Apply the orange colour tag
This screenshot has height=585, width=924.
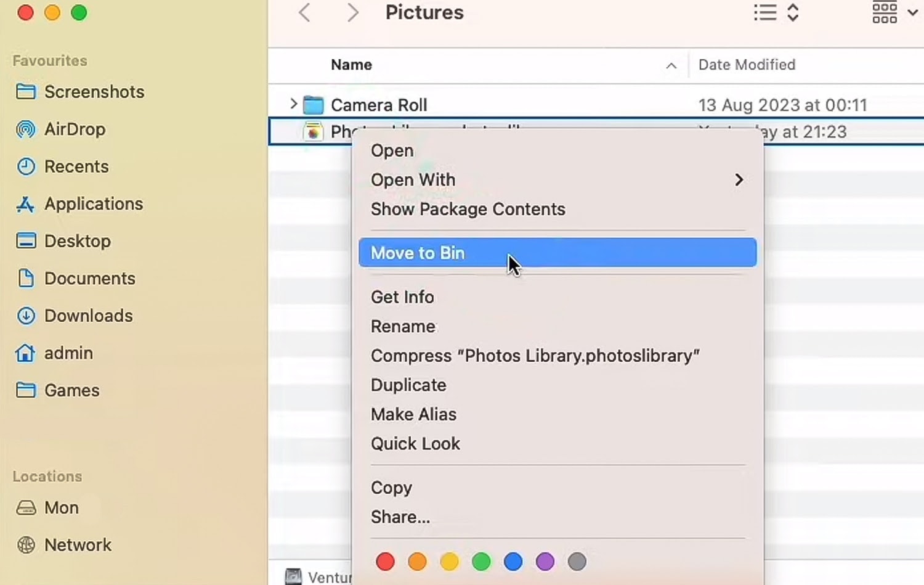(418, 562)
